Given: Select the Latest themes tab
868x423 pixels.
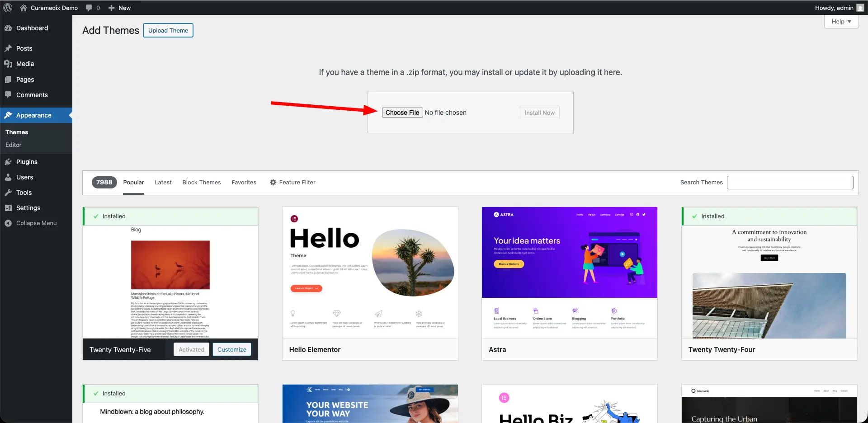Looking at the screenshot, I should [163, 182].
